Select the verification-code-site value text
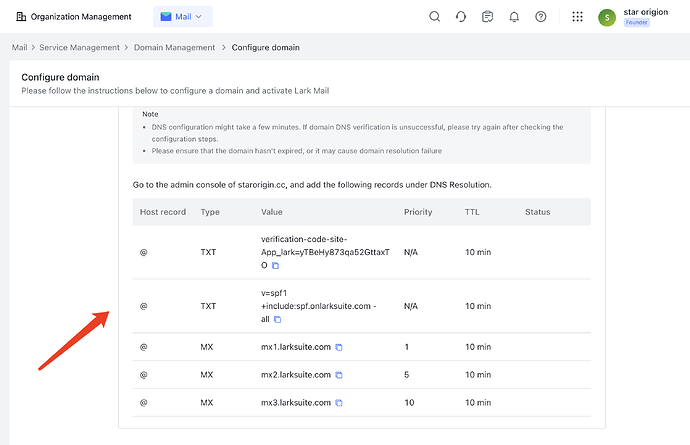Screen dimensions: 690x445 tap(325, 252)
